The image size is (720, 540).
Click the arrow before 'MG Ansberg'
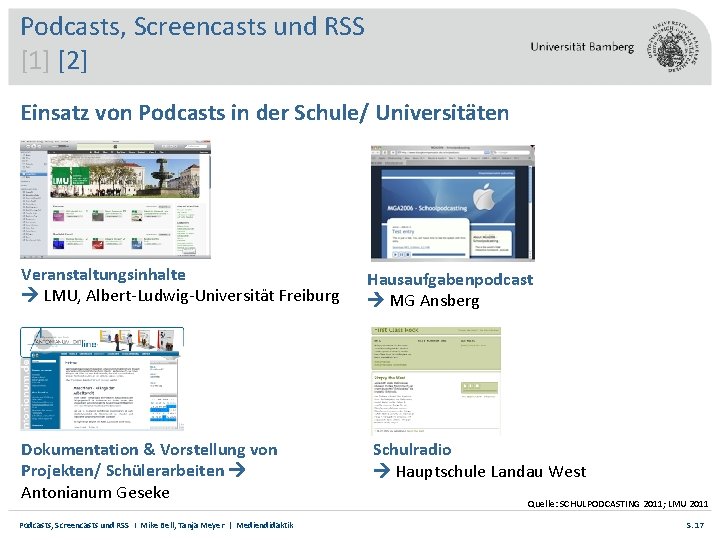click(x=376, y=300)
